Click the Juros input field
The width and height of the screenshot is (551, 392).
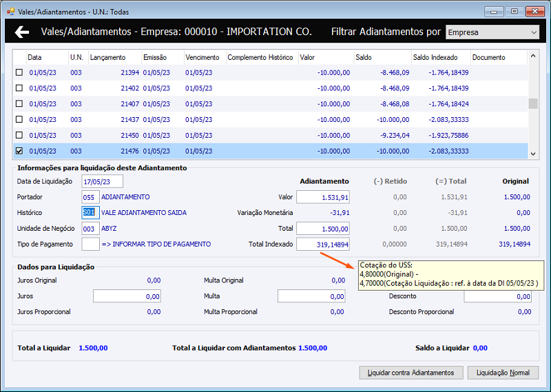click(127, 296)
